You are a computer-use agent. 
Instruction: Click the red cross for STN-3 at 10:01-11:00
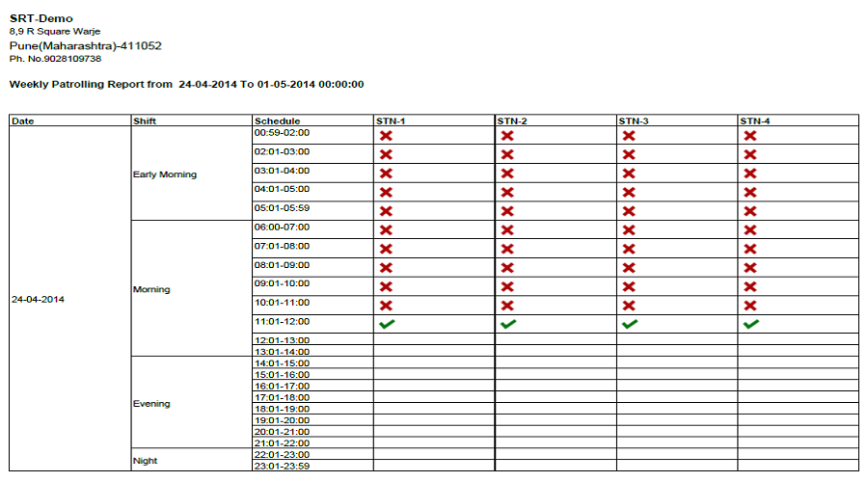(629, 306)
